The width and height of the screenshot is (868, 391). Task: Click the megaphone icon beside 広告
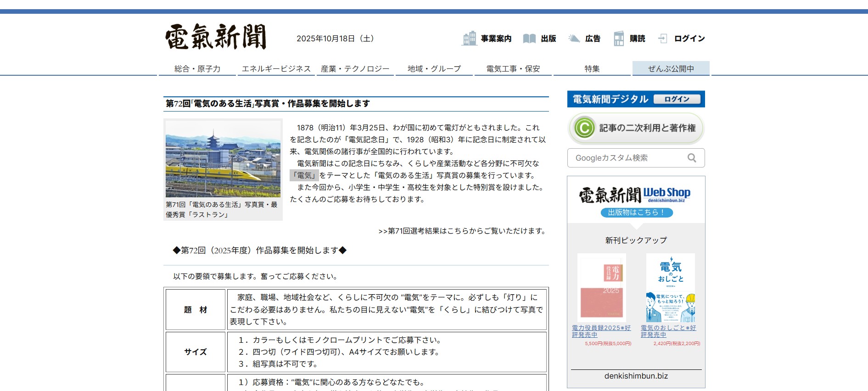coord(574,39)
